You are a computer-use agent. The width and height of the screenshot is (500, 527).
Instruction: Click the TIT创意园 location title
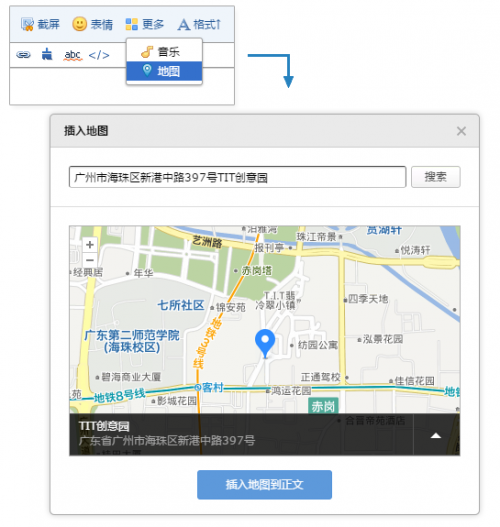pyautogui.click(x=104, y=426)
